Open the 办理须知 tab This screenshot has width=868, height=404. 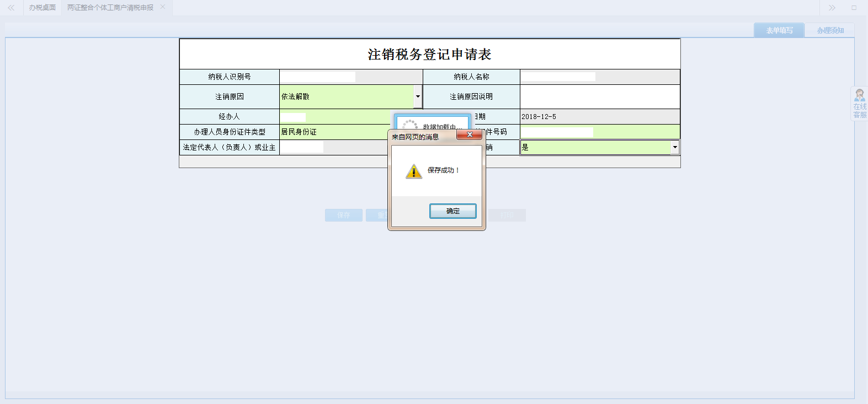pyautogui.click(x=830, y=30)
